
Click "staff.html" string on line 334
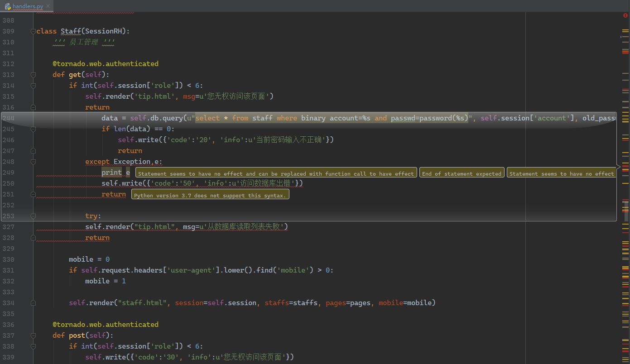pos(142,303)
